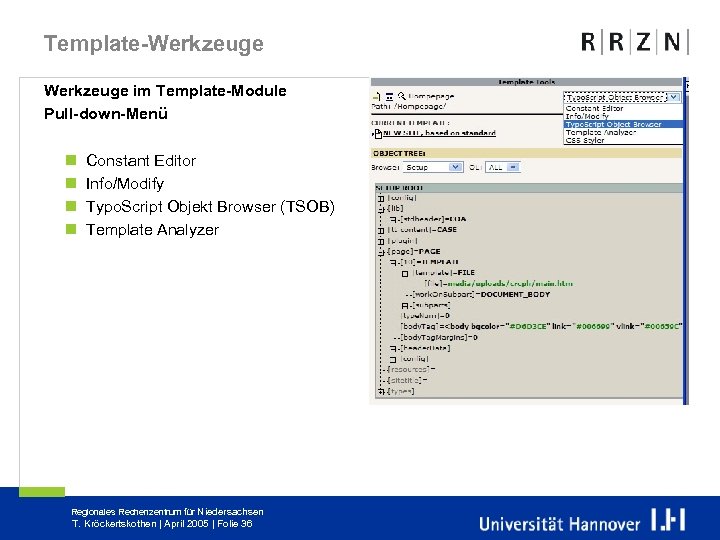Click the [typeNum]=0 entry
Viewport: 720px width, 540px height.
coord(425,316)
